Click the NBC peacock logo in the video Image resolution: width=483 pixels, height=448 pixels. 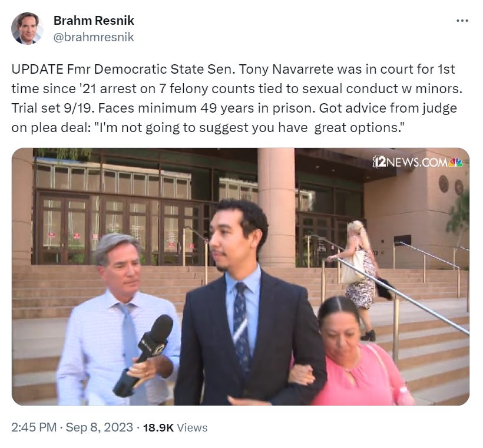point(456,162)
